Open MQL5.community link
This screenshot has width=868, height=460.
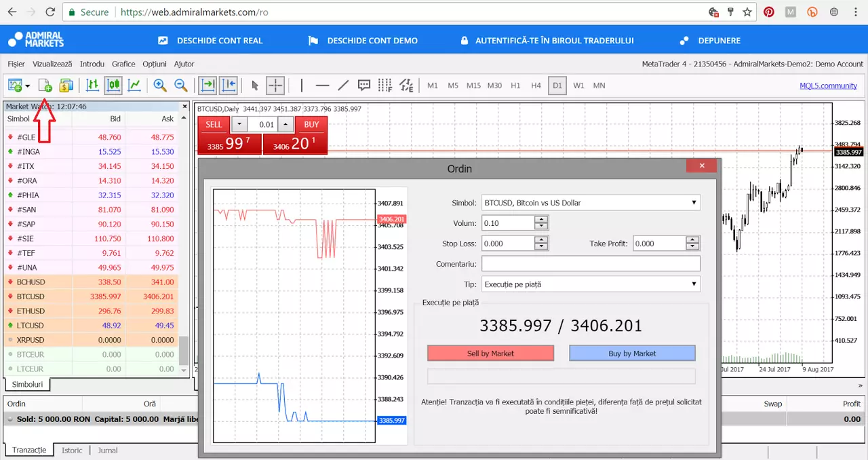[829, 85]
